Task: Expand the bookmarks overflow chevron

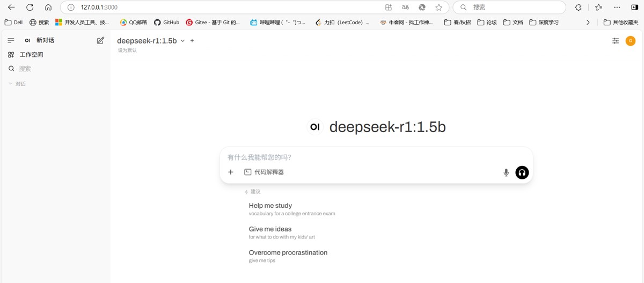Action: [x=588, y=23]
